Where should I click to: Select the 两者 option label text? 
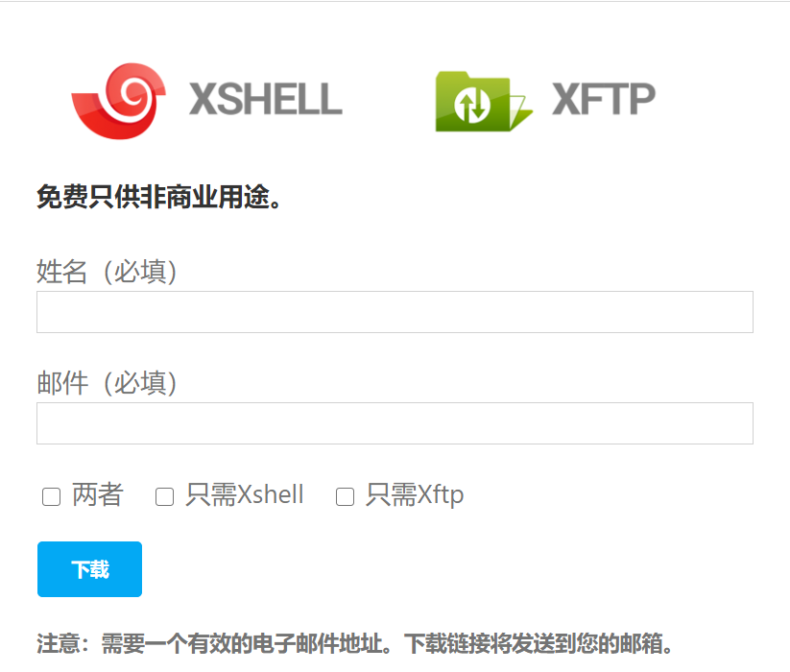[x=98, y=494]
